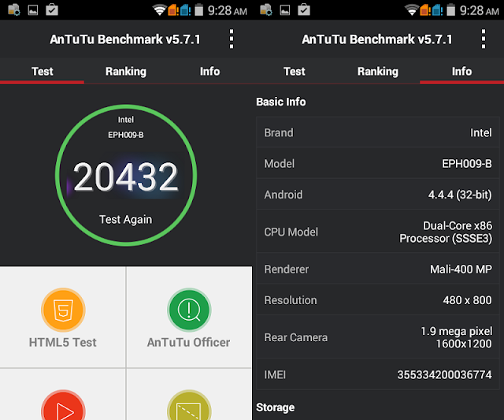The width and height of the screenshot is (504, 420).
Task: Tap Resolution 480 x 800 row
Action: point(378,299)
